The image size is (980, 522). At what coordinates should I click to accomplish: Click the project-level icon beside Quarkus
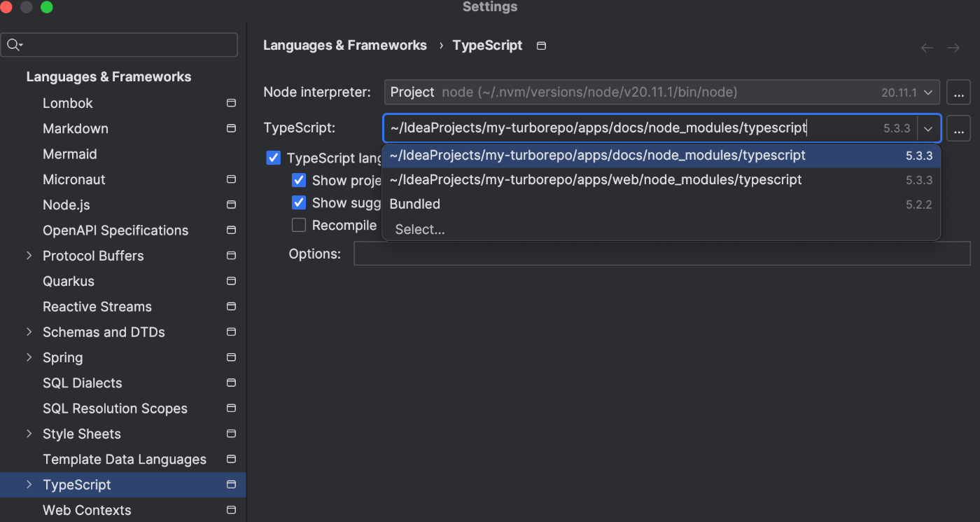231,281
